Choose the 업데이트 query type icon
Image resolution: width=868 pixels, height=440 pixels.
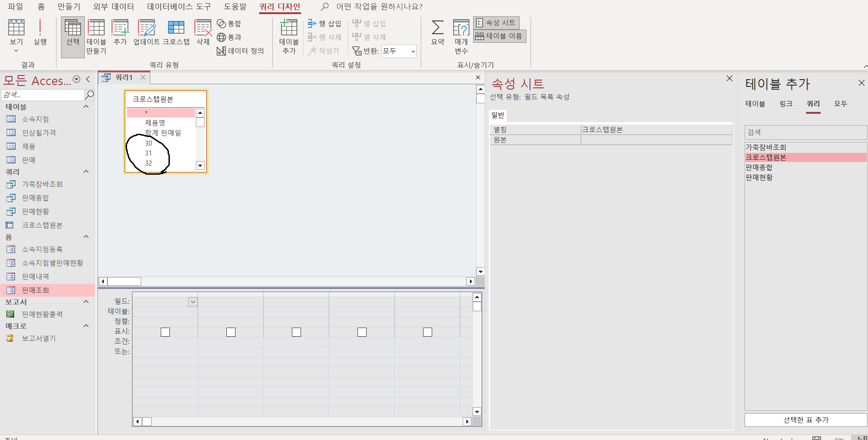tap(147, 32)
